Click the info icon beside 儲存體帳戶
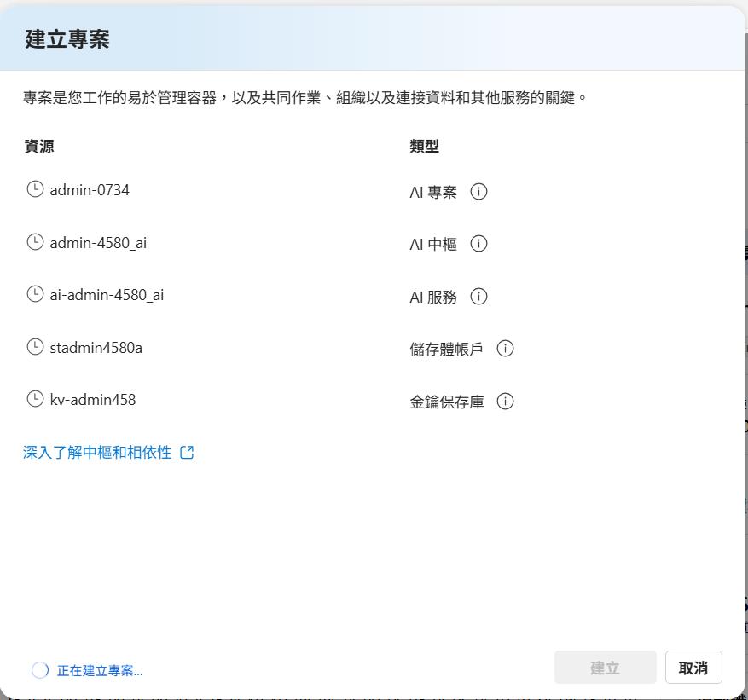 pyautogui.click(x=505, y=349)
